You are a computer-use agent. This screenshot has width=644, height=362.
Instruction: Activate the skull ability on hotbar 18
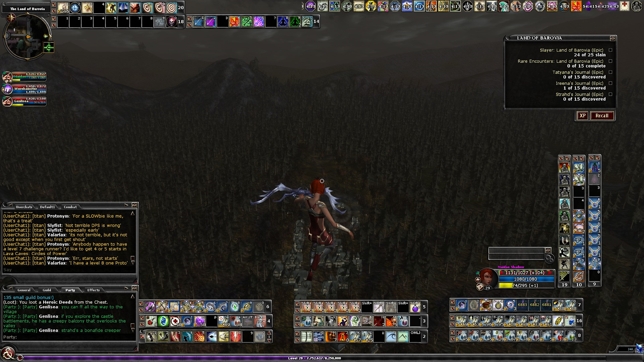point(171,22)
